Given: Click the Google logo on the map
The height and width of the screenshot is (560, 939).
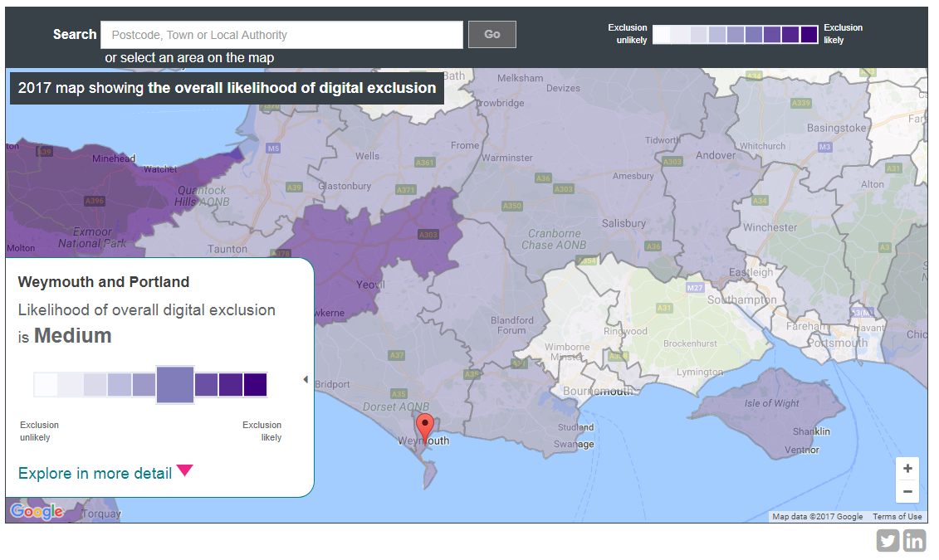Looking at the screenshot, I should click(37, 512).
